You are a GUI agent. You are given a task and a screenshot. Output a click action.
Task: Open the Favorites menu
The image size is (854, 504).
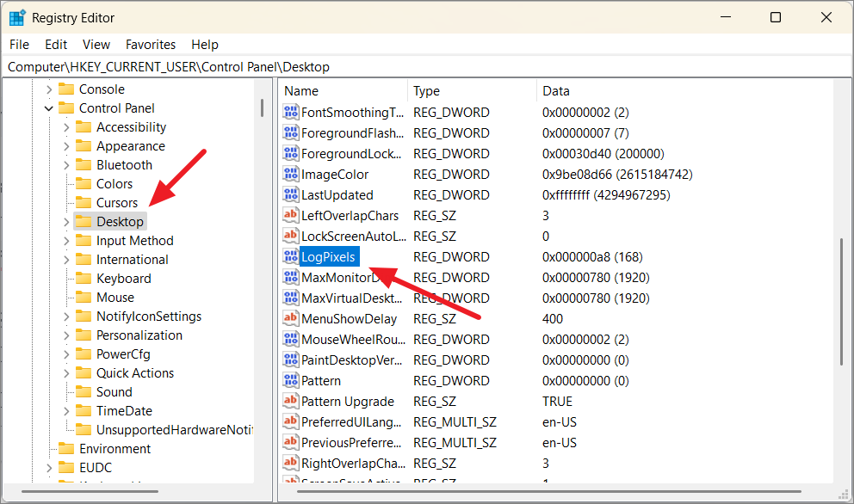[x=151, y=45]
